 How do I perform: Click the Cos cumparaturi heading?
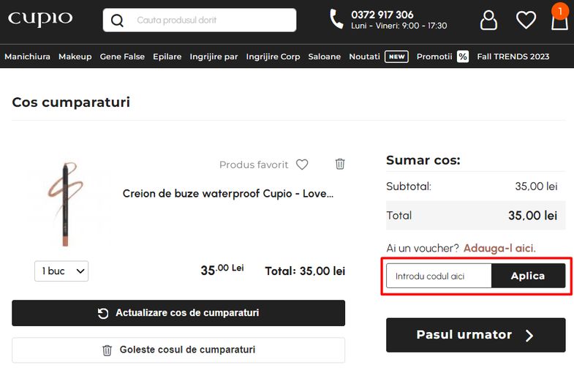71,102
